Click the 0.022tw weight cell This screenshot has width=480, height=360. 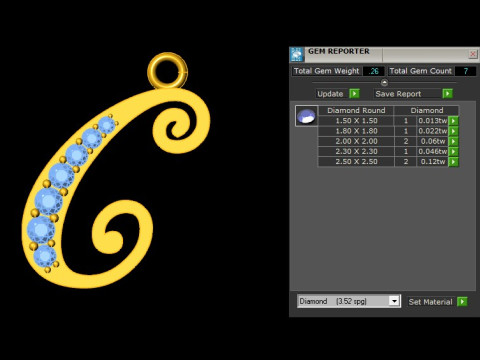[432, 131]
